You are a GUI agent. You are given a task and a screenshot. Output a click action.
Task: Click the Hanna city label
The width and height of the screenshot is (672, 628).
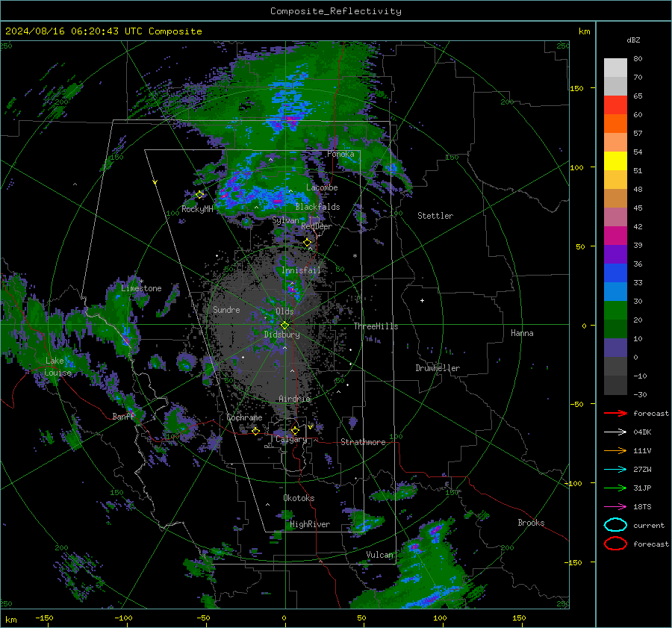(x=522, y=333)
